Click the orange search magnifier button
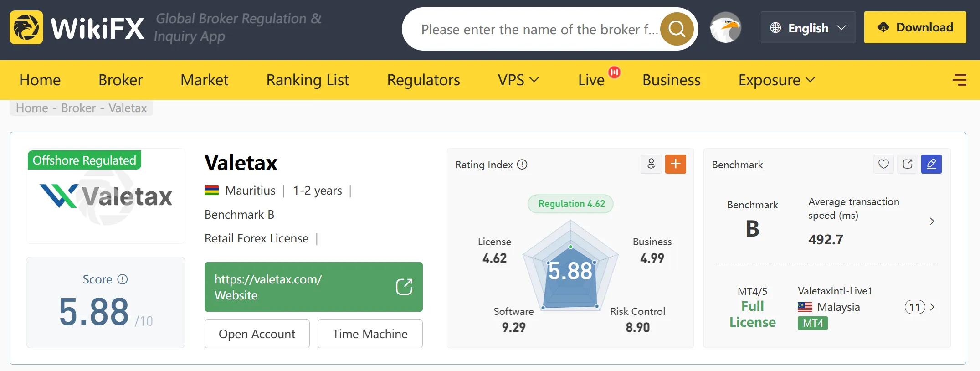 tap(677, 29)
